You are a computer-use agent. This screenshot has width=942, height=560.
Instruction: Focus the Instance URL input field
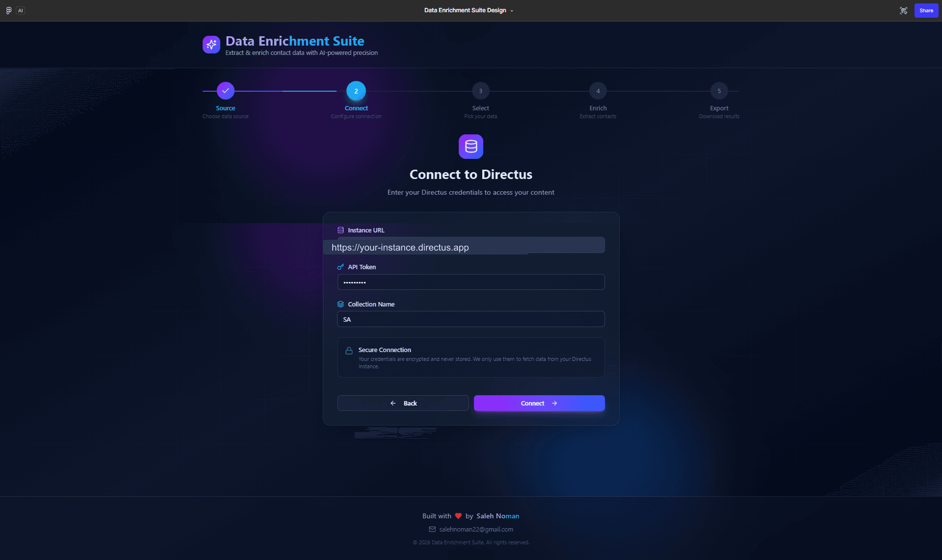click(x=471, y=245)
